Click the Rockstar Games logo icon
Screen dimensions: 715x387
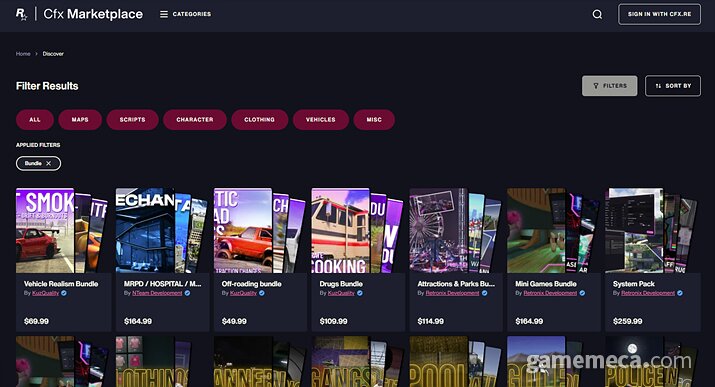tap(21, 14)
